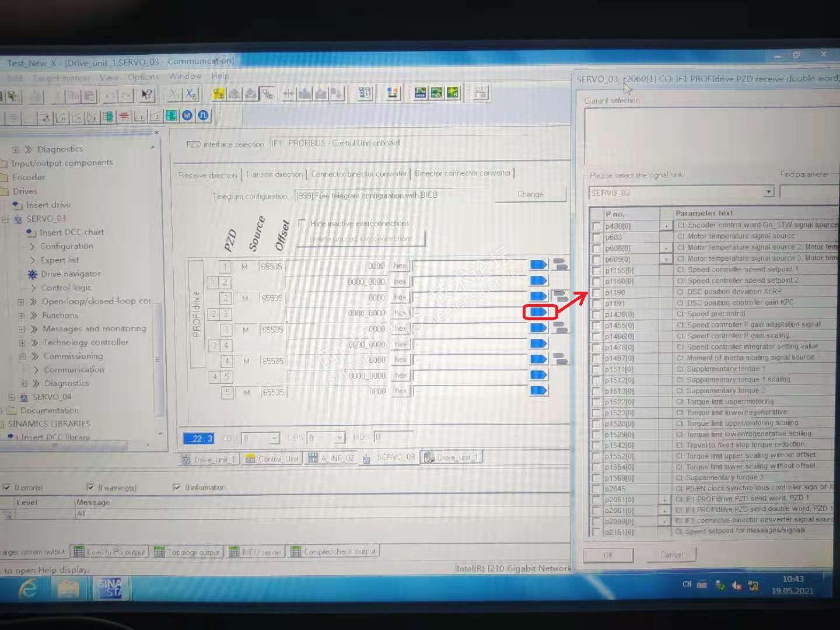This screenshot has height=630, width=840.
Task: Click blue arrow for PZD 1+2 double word
Action: (538, 281)
